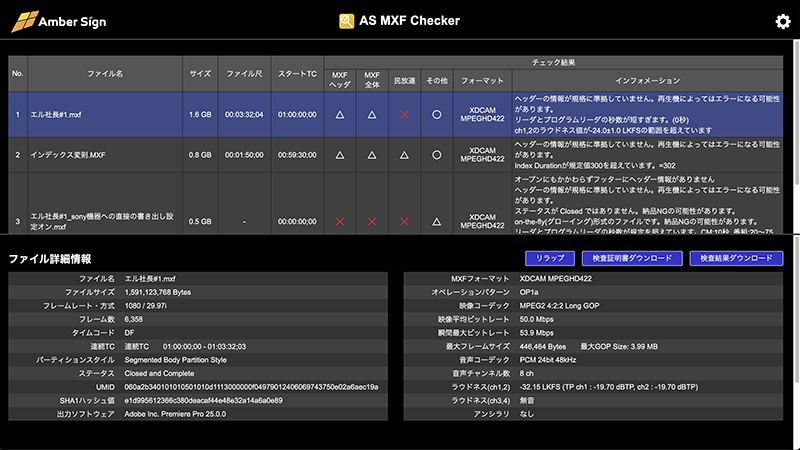Click frame count value 6,358
800x450 pixels.
coord(134,319)
